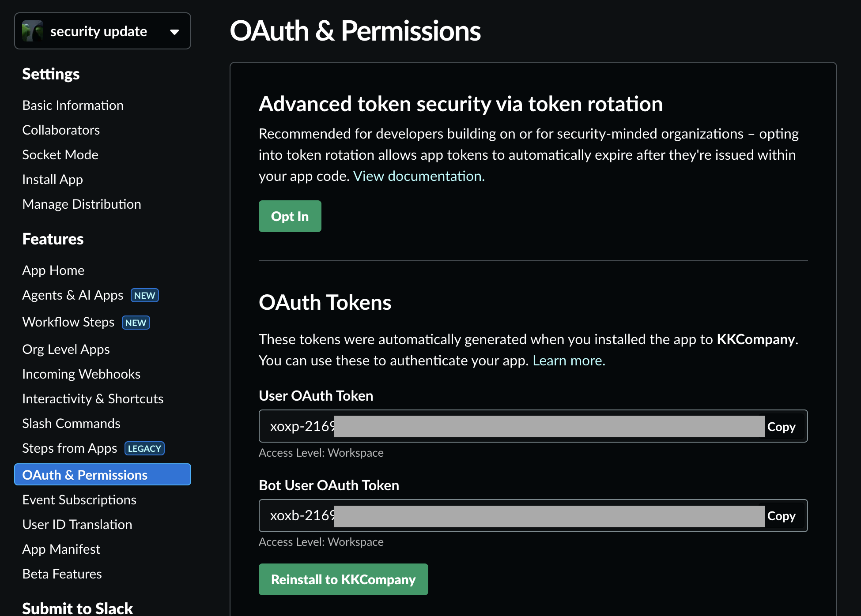The image size is (861, 616).
Task: Open Org Level Apps
Action: click(x=66, y=349)
